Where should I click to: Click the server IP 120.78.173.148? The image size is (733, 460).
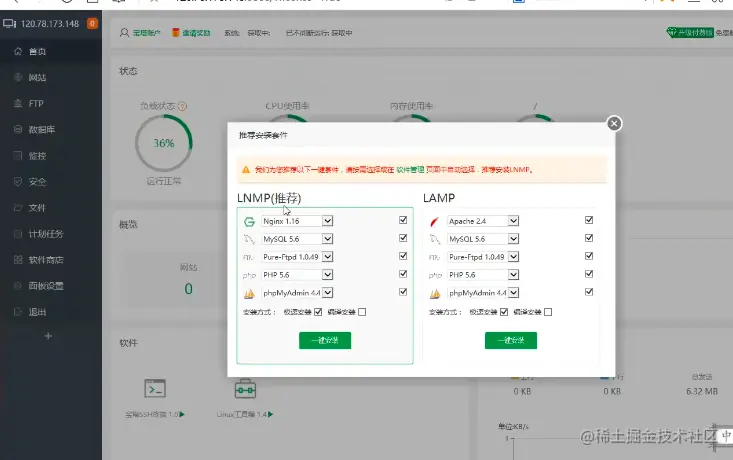[x=50, y=24]
